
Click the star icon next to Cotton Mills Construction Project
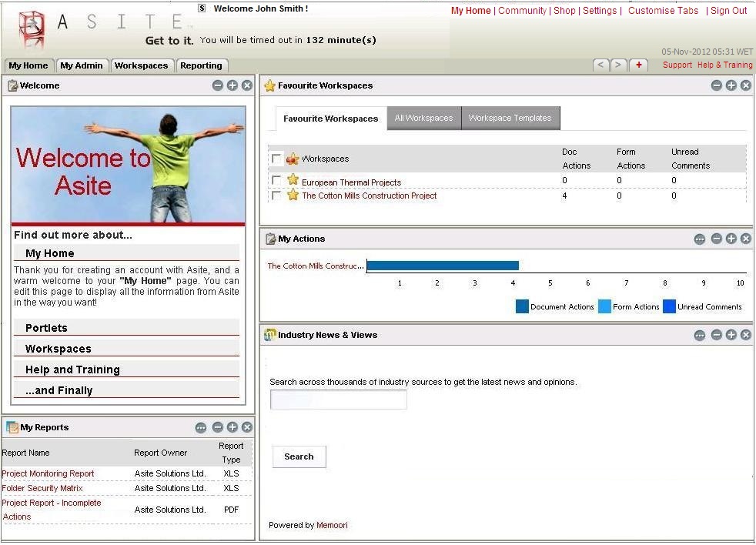tap(293, 194)
